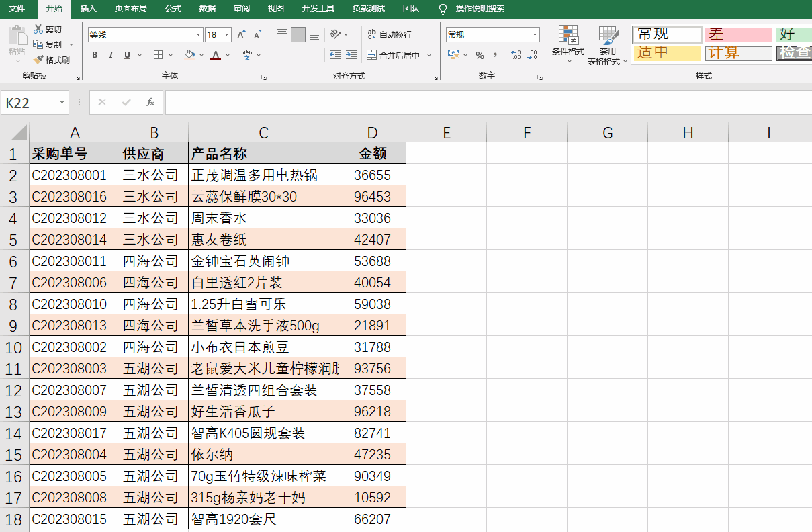Click the wén phonetic guide icon
The image size is (812, 532).
(246, 55)
